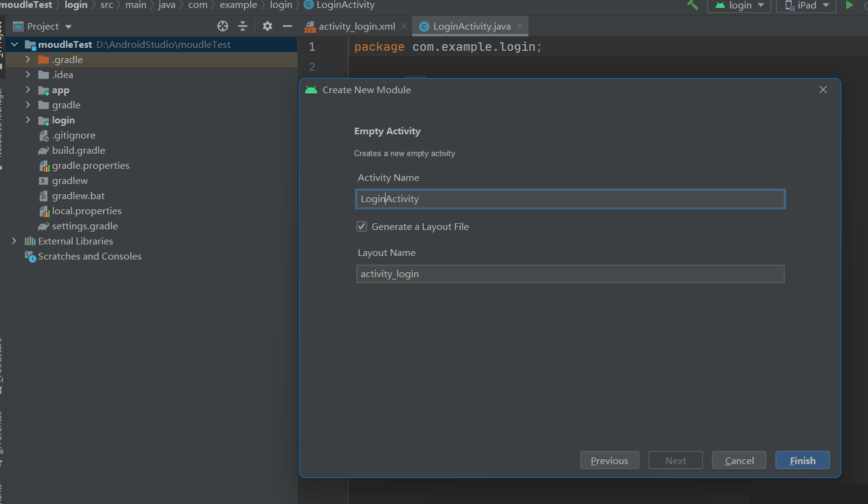Click the Android icon in dialog title

point(311,90)
